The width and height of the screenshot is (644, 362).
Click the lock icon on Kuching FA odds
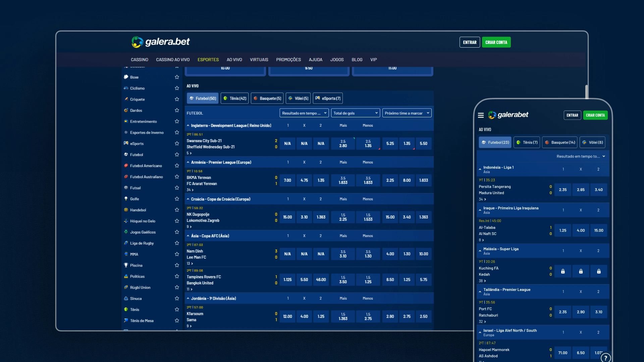pos(563,271)
